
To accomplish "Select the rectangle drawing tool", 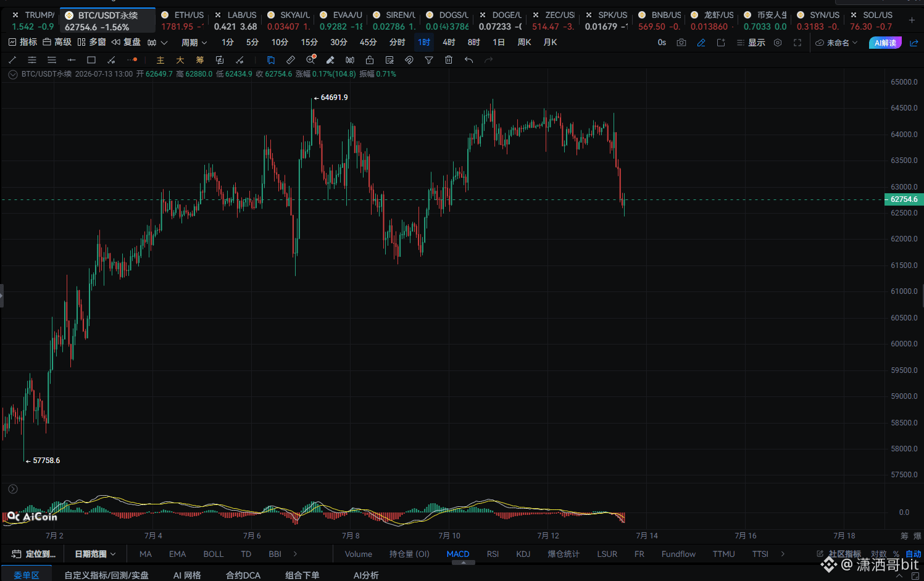I will [91, 60].
